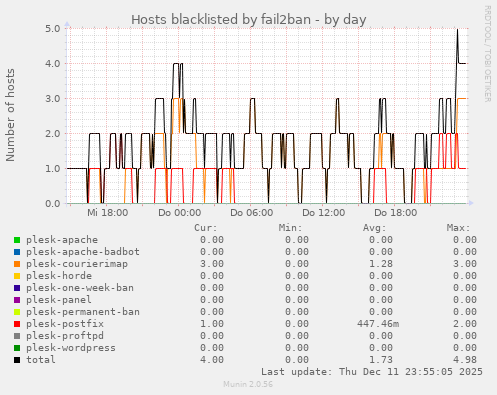Select the plesk-apache-badbot legend label
The image size is (497, 395).
pos(83,252)
